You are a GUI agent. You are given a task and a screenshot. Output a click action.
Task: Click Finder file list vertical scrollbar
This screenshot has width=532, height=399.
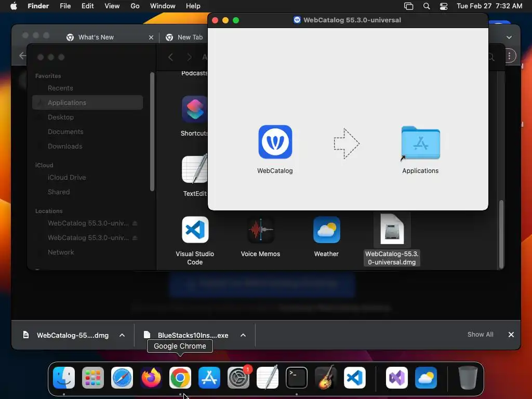(501, 234)
